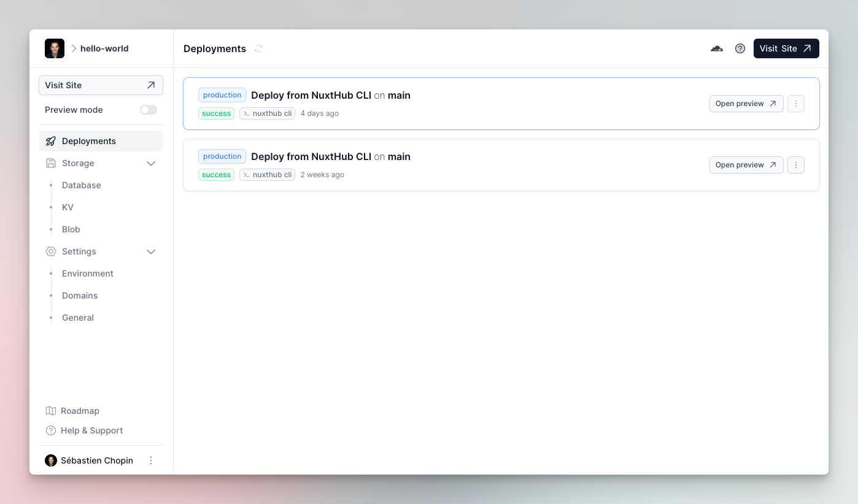Click the Settings gear icon in the sidebar
This screenshot has width=858, height=504.
coord(50,251)
